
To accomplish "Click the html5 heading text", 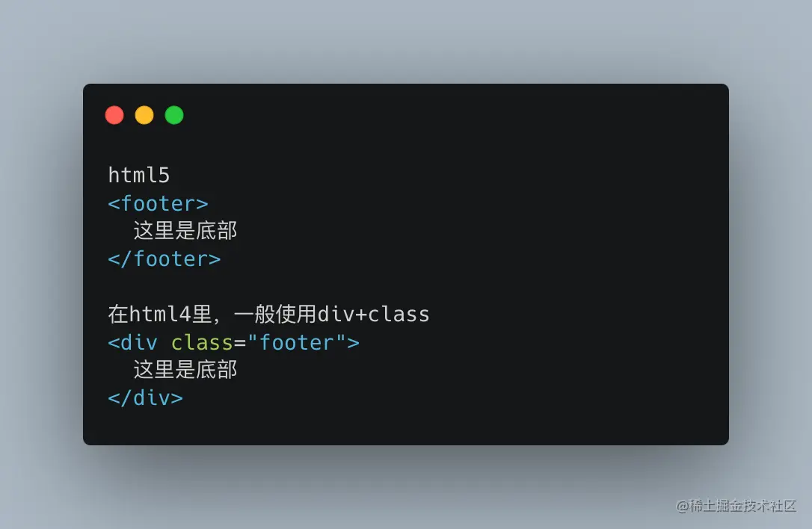I will click(x=139, y=175).
